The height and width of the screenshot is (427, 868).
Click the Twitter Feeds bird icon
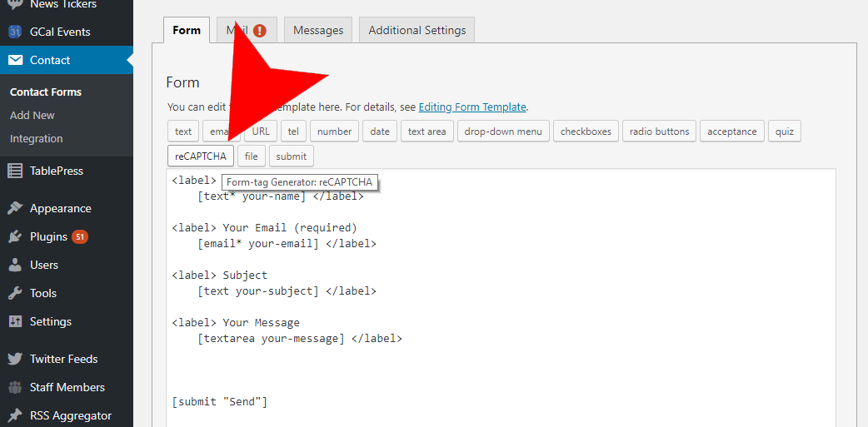(15, 359)
